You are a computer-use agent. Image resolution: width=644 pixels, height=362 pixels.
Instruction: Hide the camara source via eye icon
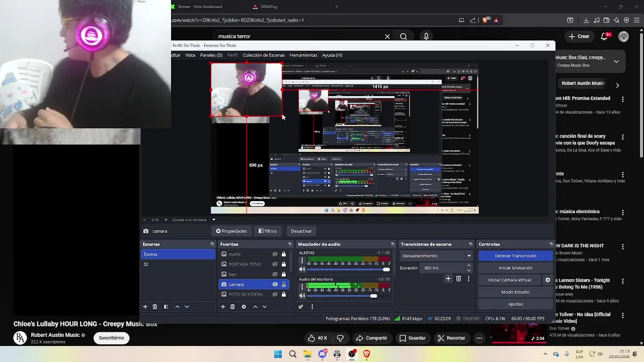tap(275, 285)
